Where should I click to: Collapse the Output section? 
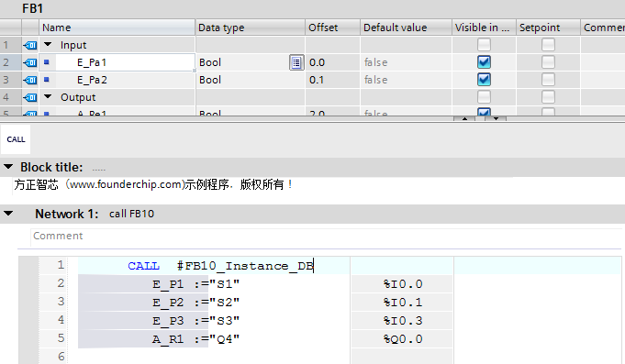(x=48, y=96)
